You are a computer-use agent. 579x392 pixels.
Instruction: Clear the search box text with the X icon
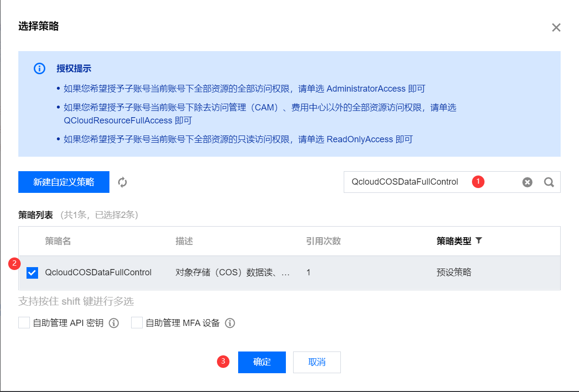[x=527, y=182]
